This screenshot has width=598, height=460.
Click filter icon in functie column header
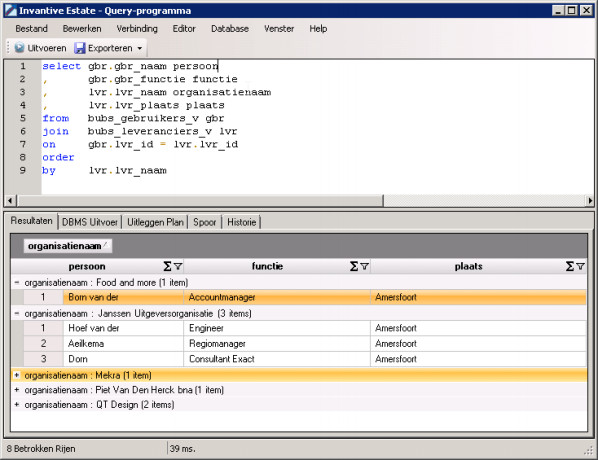pyautogui.click(x=364, y=266)
